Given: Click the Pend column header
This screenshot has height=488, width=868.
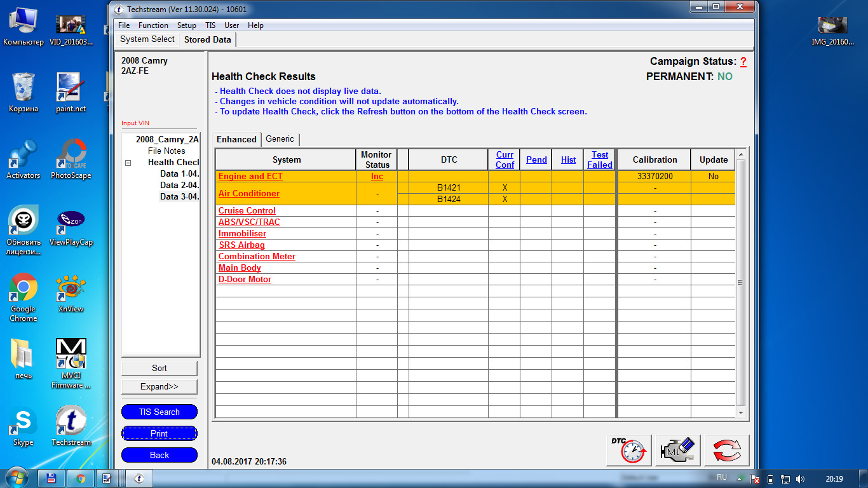Looking at the screenshot, I should click(x=536, y=159).
